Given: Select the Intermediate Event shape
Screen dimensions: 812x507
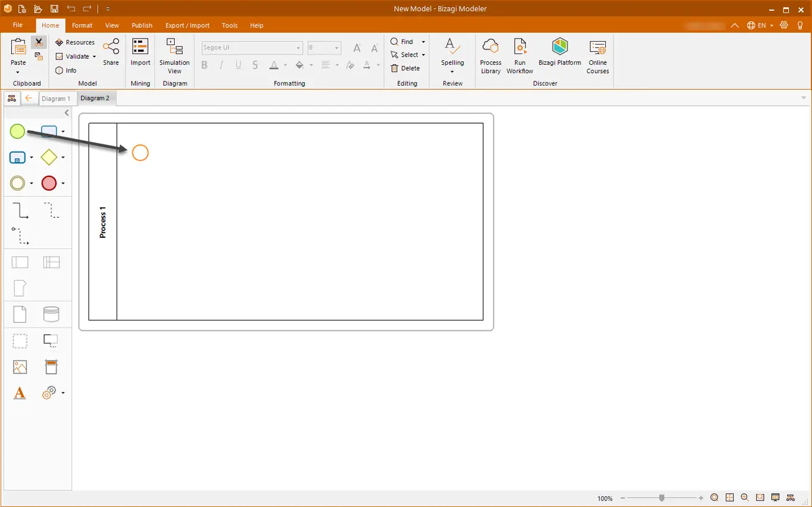Looking at the screenshot, I should tap(18, 183).
